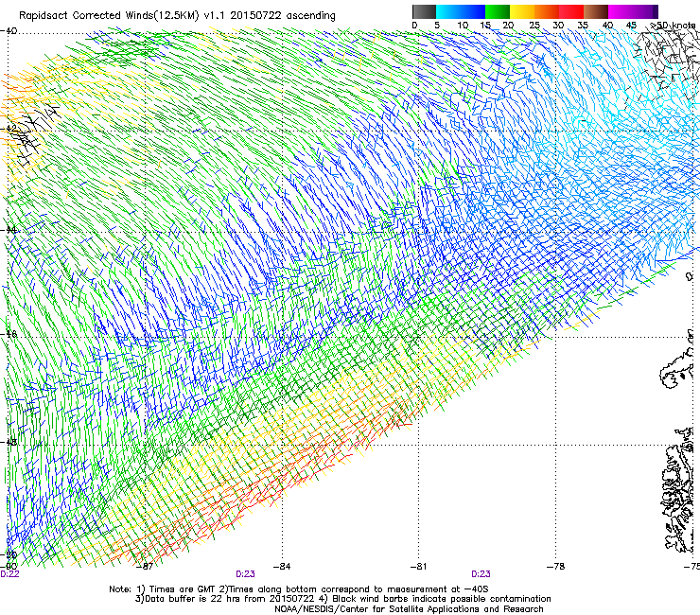
Task: Click the cyan 5-knot legend color
Action: click(x=447, y=11)
